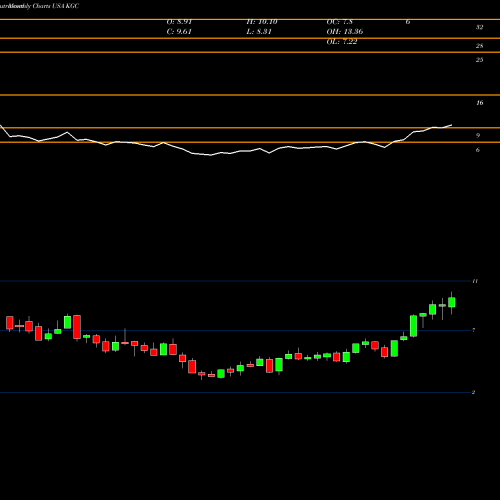The width and height of the screenshot is (500, 500).
Task: Select the low value 'L: 8.31'
Action: [x=259, y=32]
